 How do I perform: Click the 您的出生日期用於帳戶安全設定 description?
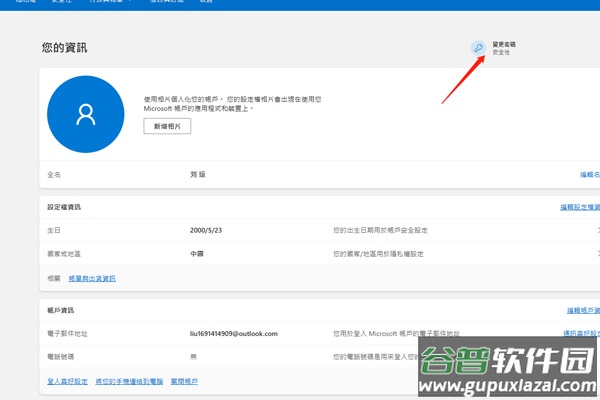pyautogui.click(x=380, y=230)
